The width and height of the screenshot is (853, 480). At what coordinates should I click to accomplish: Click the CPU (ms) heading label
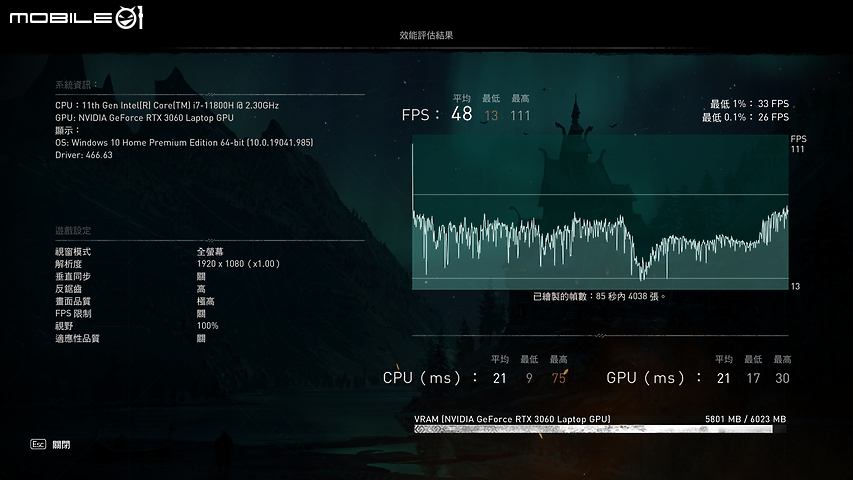[x=430, y=378]
